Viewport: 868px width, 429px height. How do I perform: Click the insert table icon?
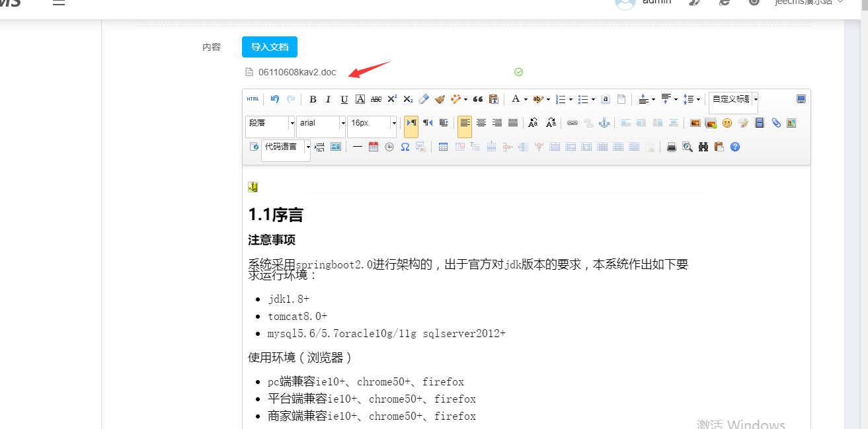coord(444,147)
